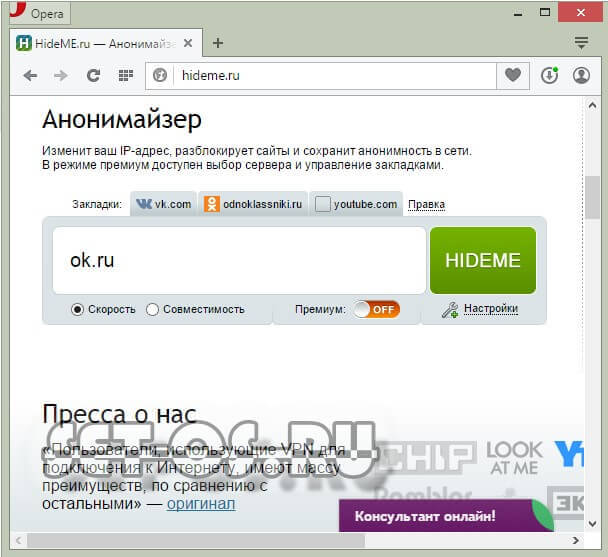Open the оригинал link
Image resolution: width=608 pixels, height=557 pixels.
click(200, 503)
